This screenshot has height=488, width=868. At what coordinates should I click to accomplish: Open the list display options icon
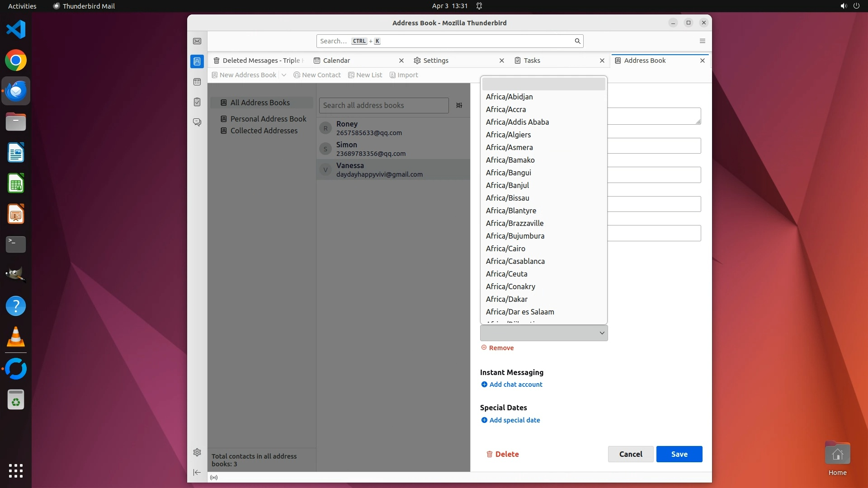[x=459, y=105]
